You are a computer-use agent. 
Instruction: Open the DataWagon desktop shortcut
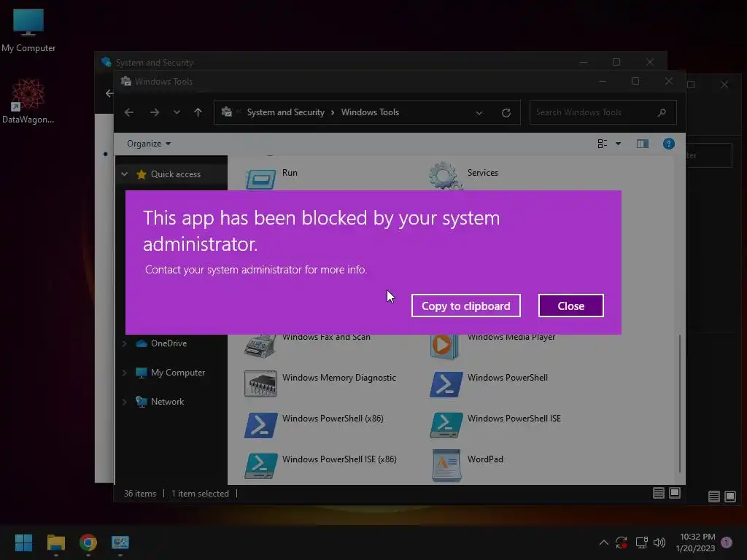(x=28, y=101)
